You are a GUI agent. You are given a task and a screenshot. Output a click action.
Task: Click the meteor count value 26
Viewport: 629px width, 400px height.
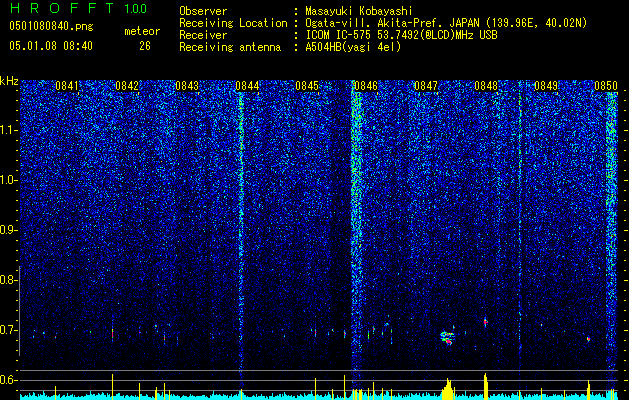click(x=145, y=46)
